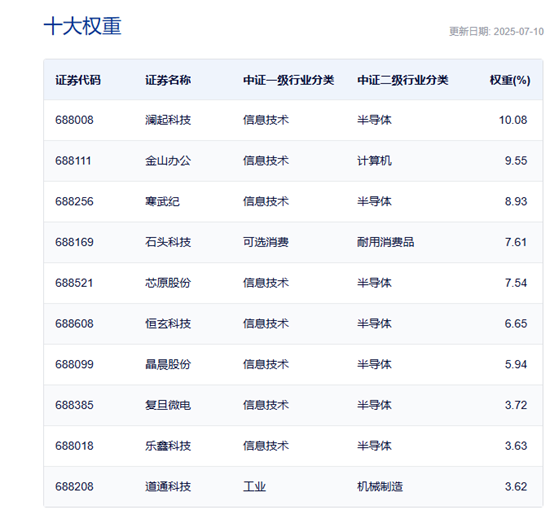The image size is (554, 532).
Task: Select security code 688099
Action: pos(75,364)
